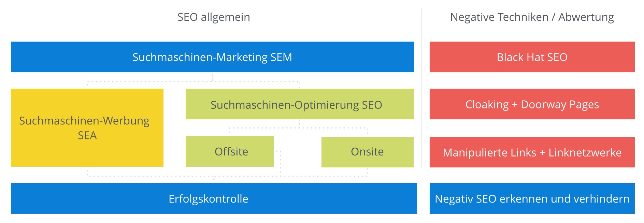Open the Suchmaschinen-Optimierung SEO box
The image size is (644, 223).
[x=299, y=104]
